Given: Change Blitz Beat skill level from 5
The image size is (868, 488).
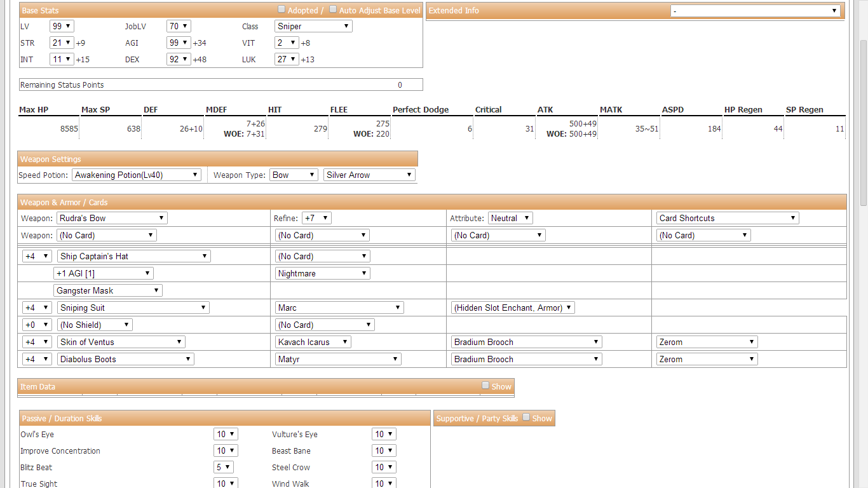Looking at the screenshot, I should point(223,466).
